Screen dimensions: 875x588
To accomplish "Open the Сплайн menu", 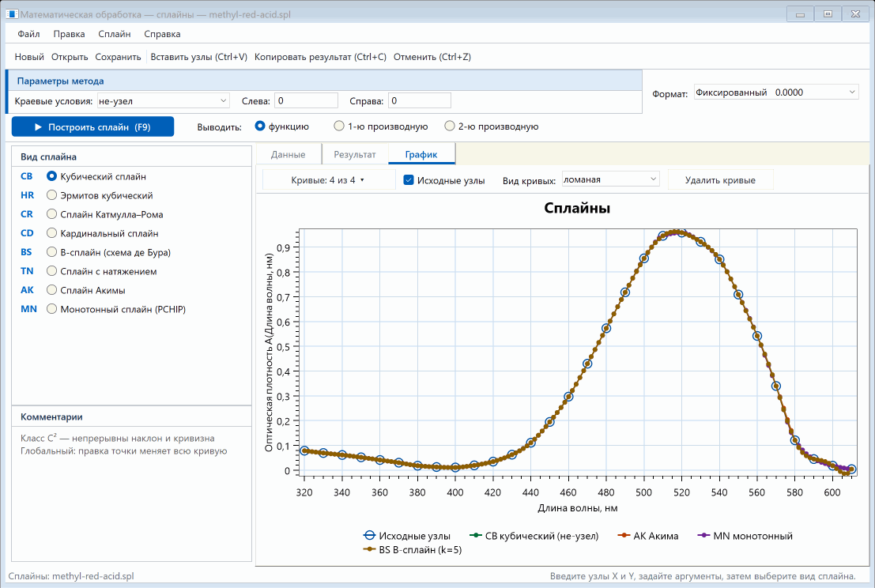I will [x=115, y=34].
